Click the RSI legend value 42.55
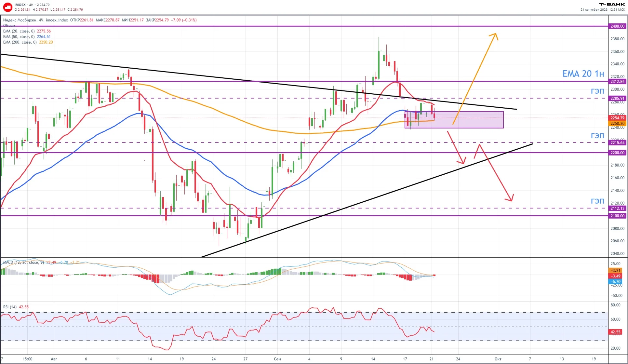This screenshot has height=364, width=628. point(24,307)
